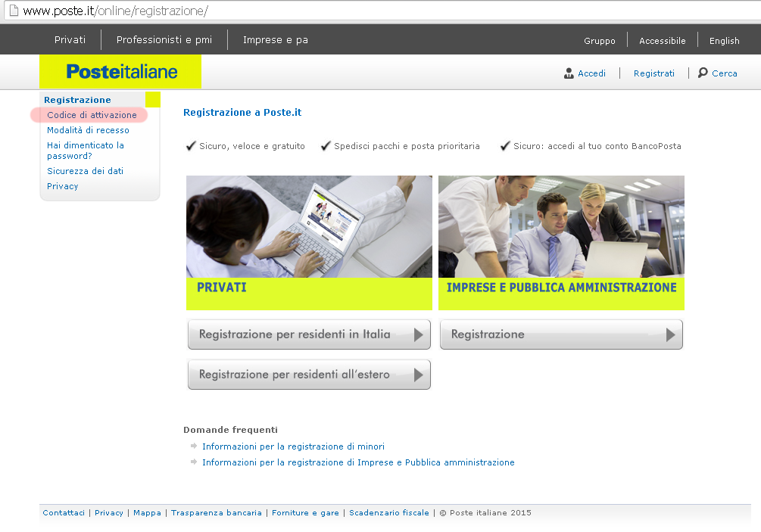Open Informazioni per la registrazione di minori

tap(294, 446)
